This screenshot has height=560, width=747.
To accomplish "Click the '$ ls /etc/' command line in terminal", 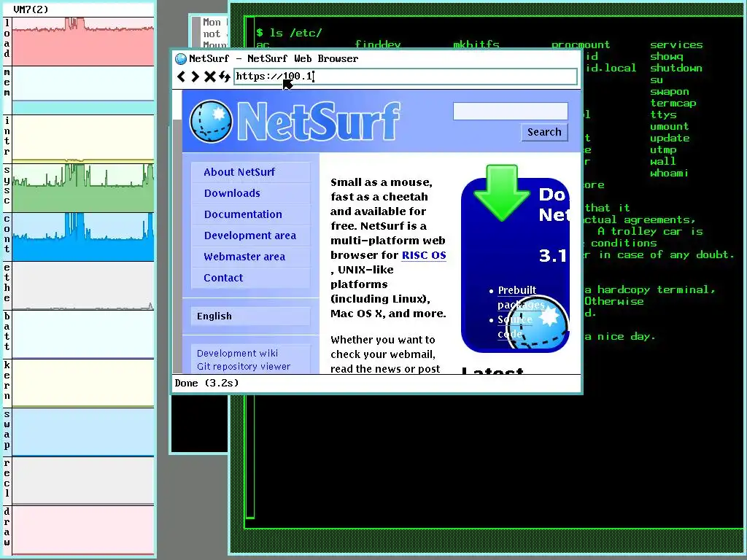I will pos(289,32).
